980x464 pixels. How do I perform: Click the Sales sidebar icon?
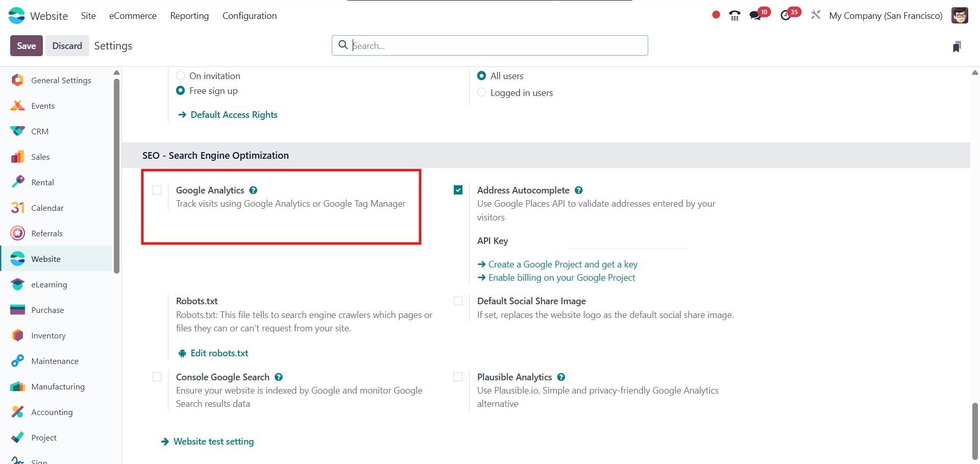click(x=17, y=157)
